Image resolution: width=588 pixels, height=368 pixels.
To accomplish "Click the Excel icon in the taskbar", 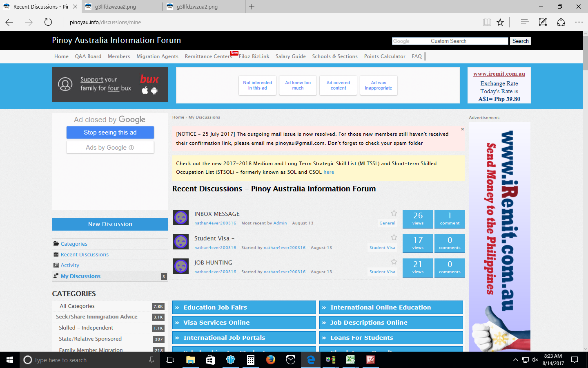I will click(350, 360).
